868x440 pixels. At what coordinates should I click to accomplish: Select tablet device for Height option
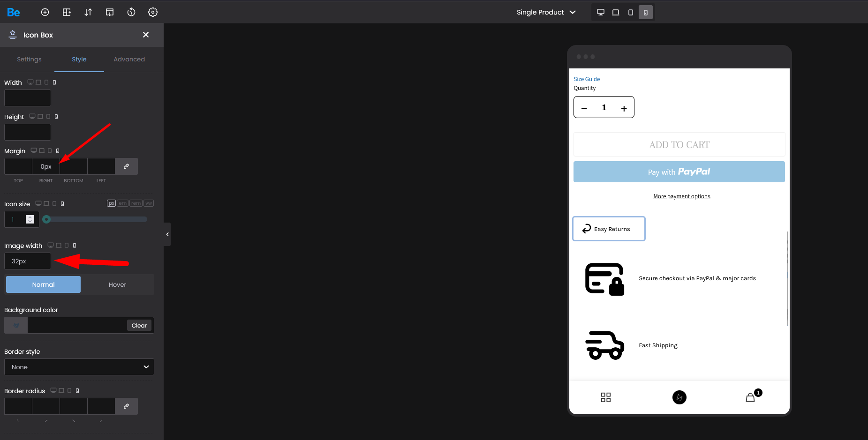[48, 116]
